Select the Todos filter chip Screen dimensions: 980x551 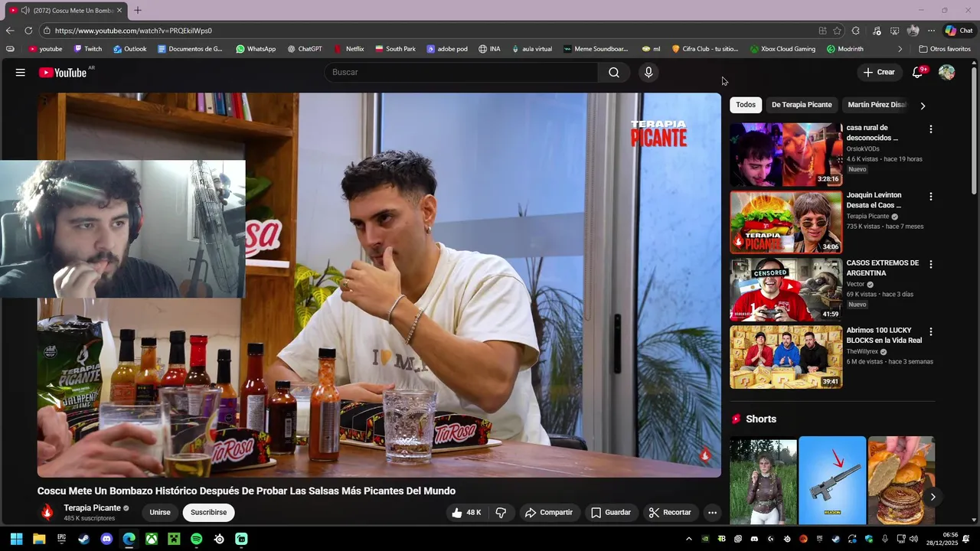[746, 105]
